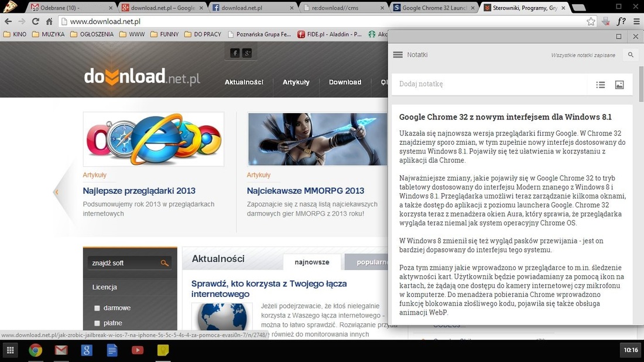The width and height of the screenshot is (644, 362).
Task: Open the browsers article thumbnail image
Action: point(153,139)
